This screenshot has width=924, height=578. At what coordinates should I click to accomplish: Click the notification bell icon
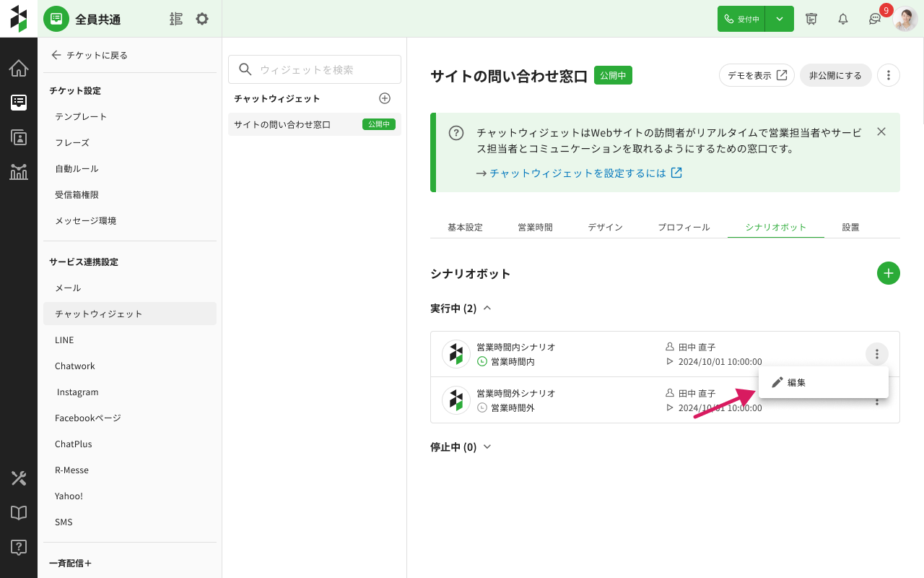tap(842, 19)
